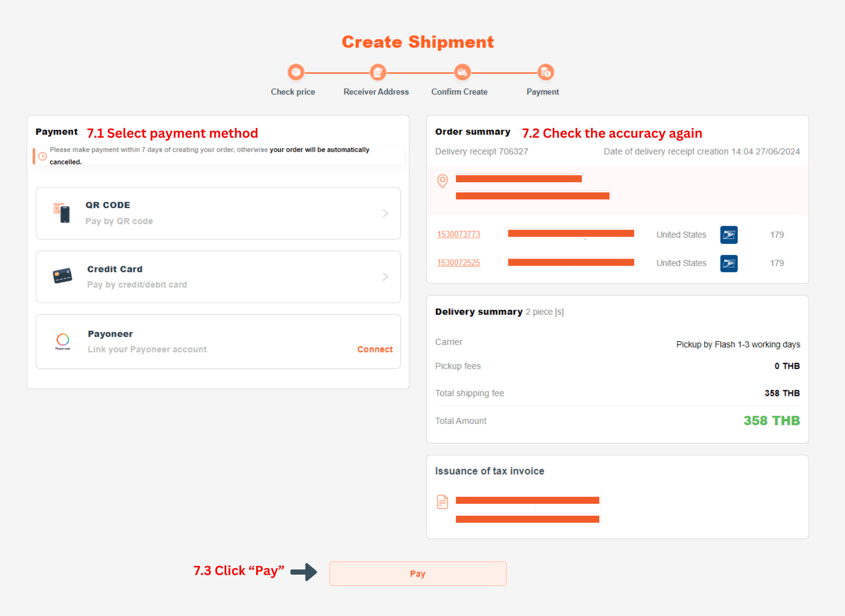
Task: Select the QR CODE payment method
Action: click(x=218, y=213)
